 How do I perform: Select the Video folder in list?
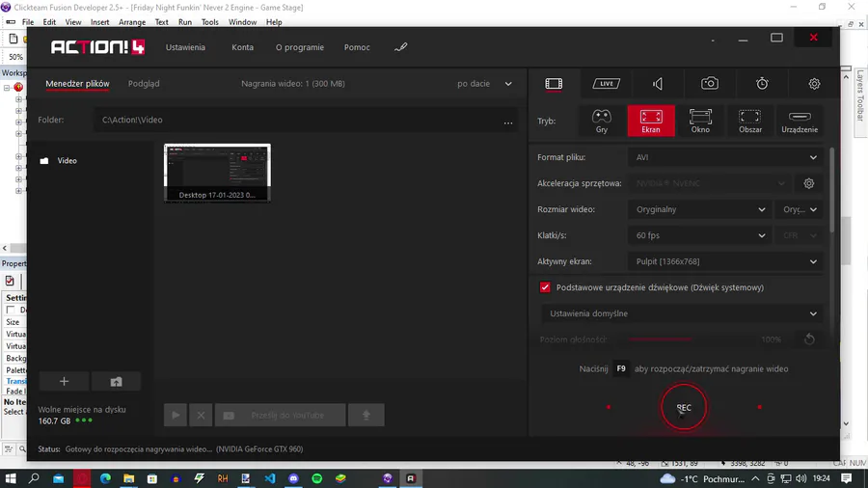click(x=59, y=160)
